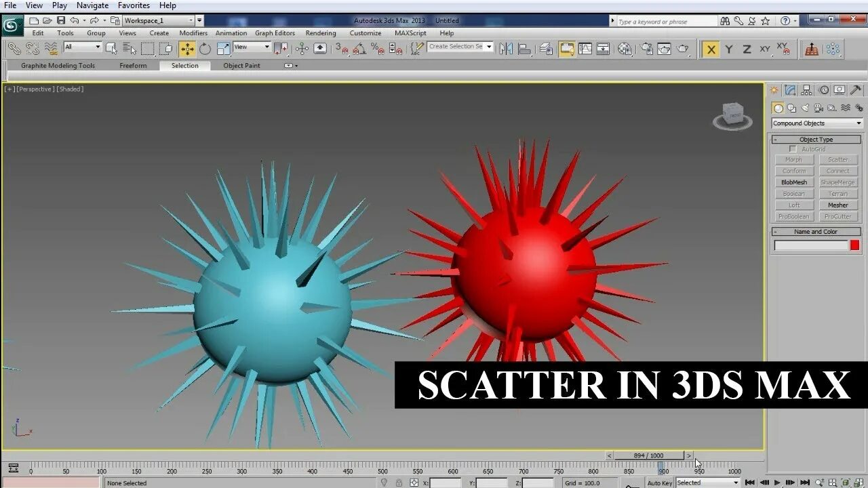Switch to the Freeform ribbon tab
868x488 pixels.
tap(133, 66)
